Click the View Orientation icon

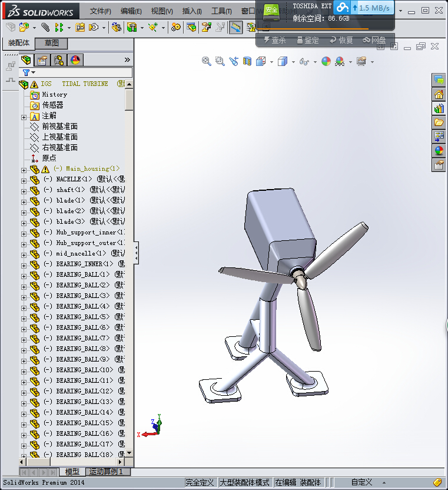[x=261, y=61]
